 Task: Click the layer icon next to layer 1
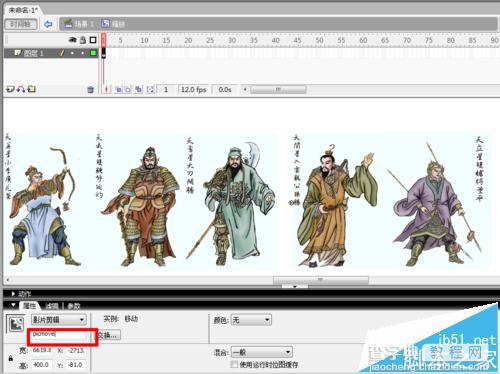pyautogui.click(x=18, y=53)
